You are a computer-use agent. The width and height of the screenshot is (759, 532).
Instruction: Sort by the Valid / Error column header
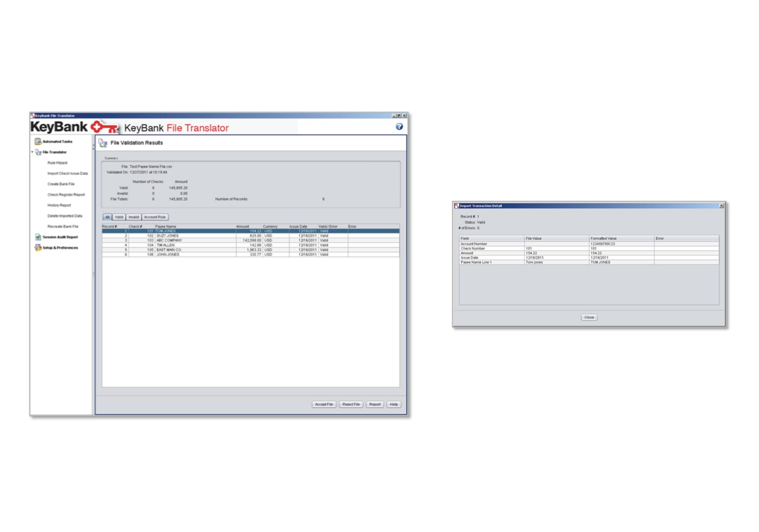click(x=333, y=227)
